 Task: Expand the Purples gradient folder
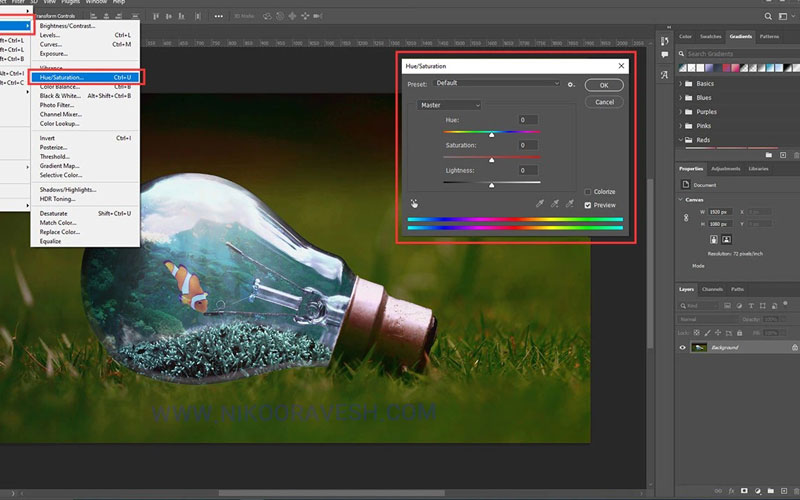tap(681, 112)
